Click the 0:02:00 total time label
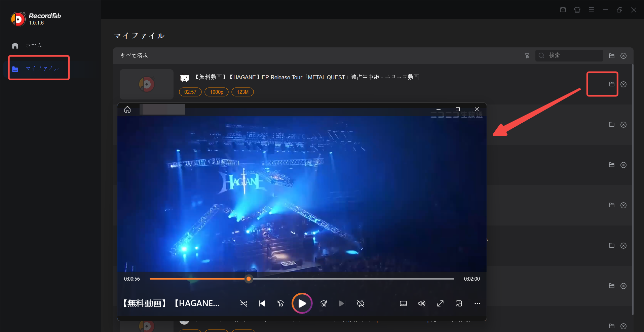644x332 pixels. (472, 279)
